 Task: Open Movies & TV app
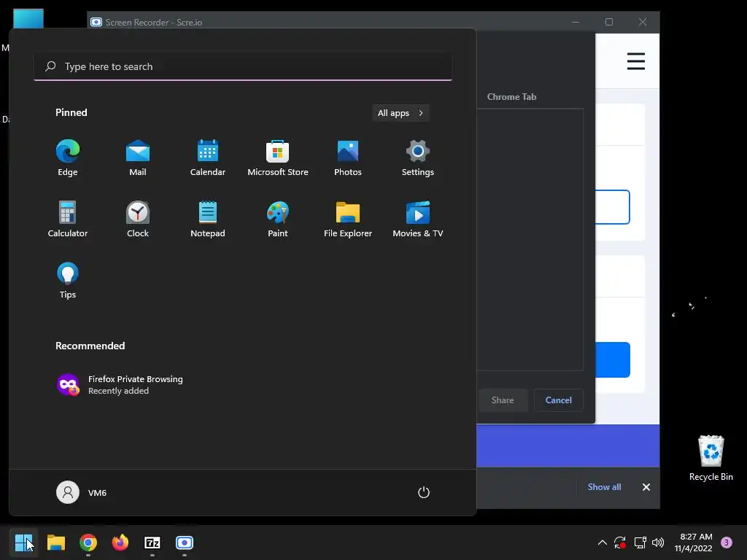(418, 219)
